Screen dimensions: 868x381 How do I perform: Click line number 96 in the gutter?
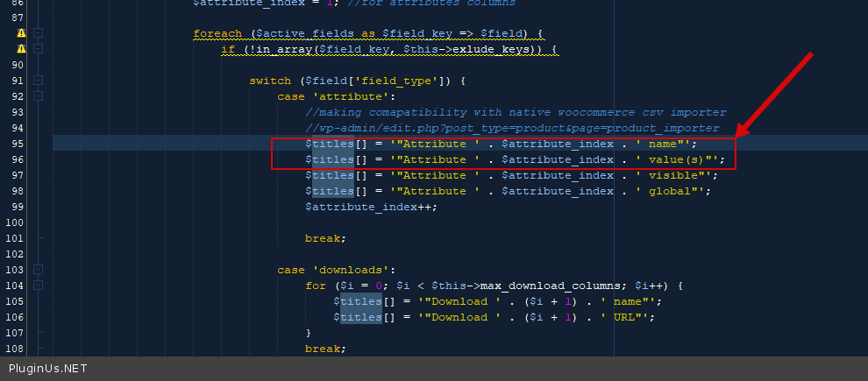pyautogui.click(x=18, y=159)
